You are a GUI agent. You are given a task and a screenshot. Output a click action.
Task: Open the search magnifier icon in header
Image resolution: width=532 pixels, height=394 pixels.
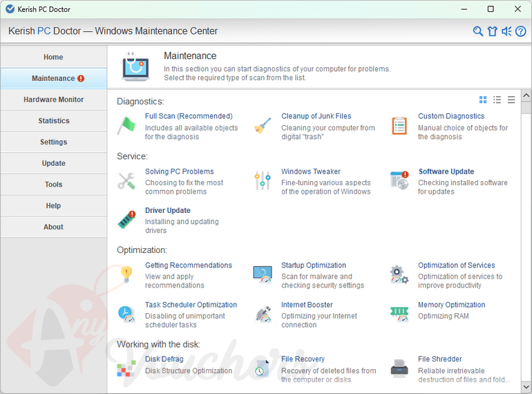(x=477, y=31)
